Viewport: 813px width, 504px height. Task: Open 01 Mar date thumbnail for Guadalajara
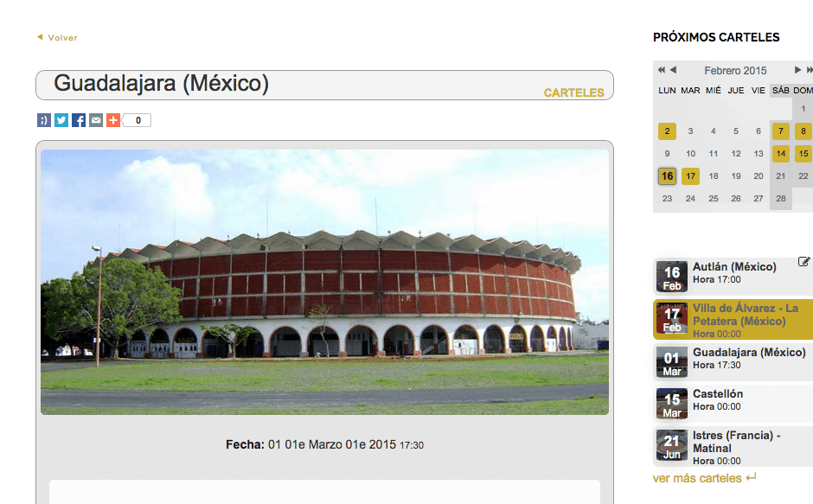672,362
